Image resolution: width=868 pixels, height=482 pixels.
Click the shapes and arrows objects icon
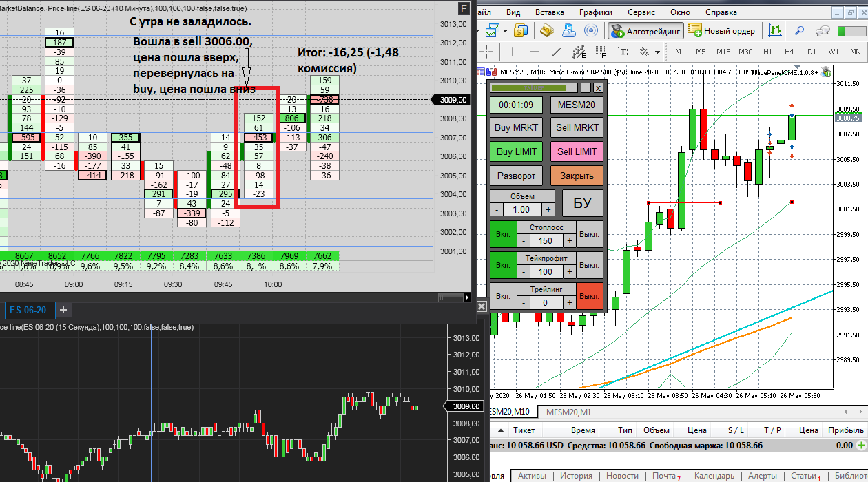(644, 52)
